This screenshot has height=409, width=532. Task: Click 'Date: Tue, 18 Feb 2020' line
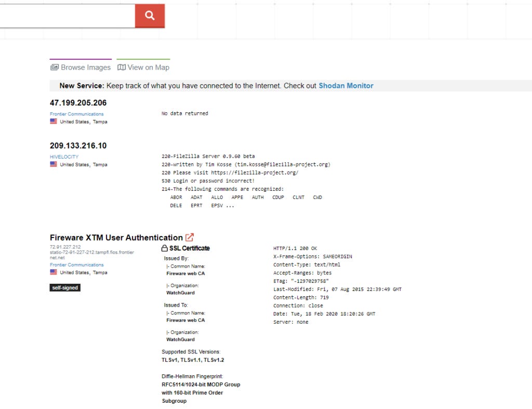click(x=324, y=314)
